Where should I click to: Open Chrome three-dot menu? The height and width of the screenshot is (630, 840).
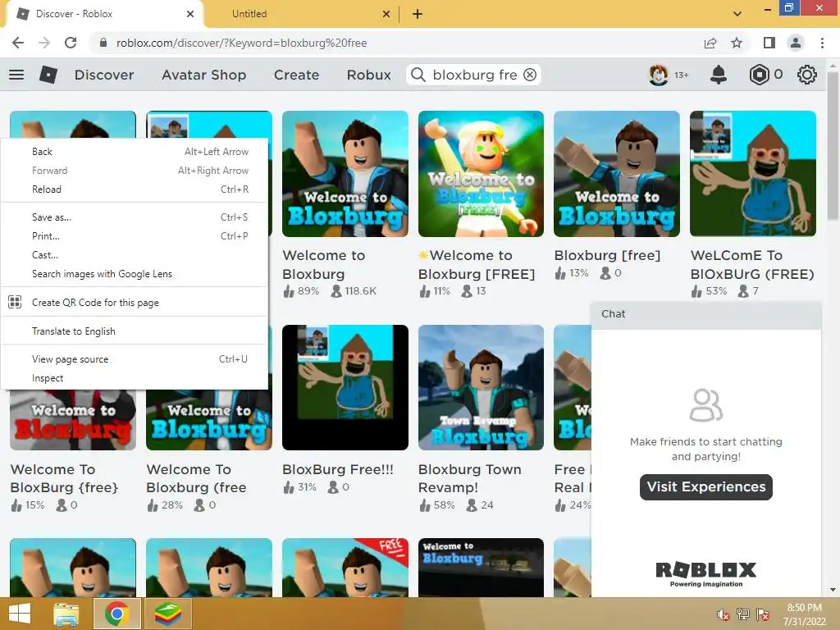(822, 43)
